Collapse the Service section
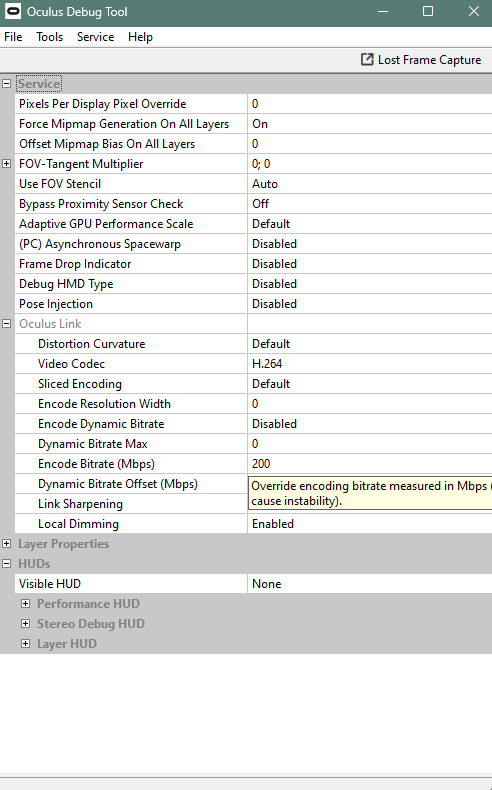The height and width of the screenshot is (790, 492). (7, 84)
